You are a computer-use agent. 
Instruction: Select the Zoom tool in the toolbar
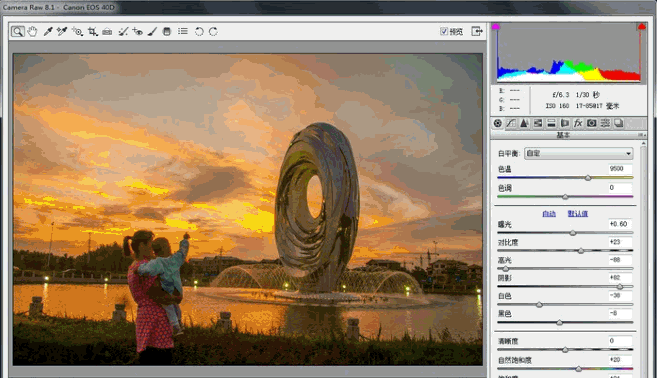click(18, 31)
